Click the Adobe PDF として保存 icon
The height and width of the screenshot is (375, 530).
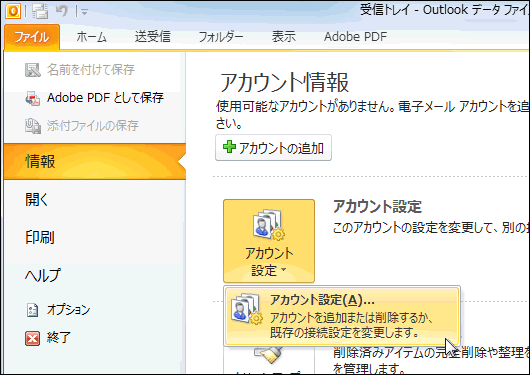(33, 98)
